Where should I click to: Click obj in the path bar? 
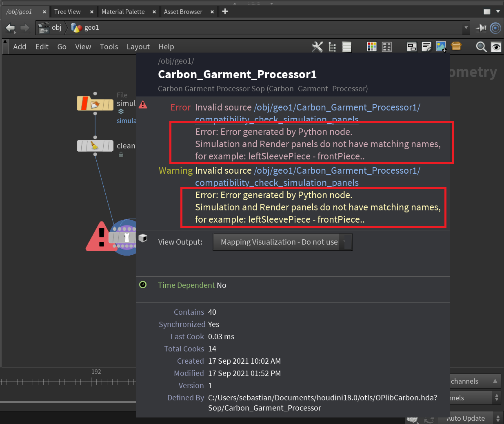coord(56,28)
